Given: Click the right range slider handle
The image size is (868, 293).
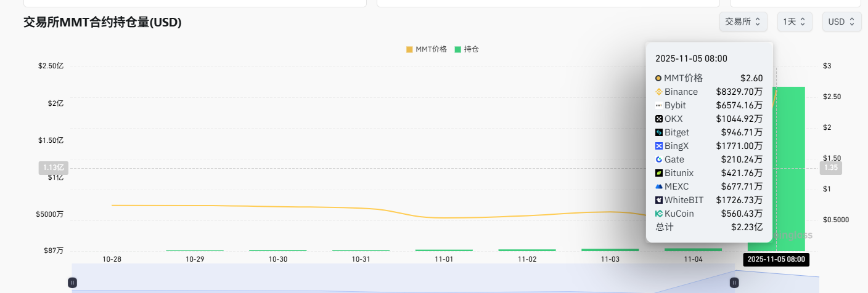Looking at the screenshot, I should 734,283.
